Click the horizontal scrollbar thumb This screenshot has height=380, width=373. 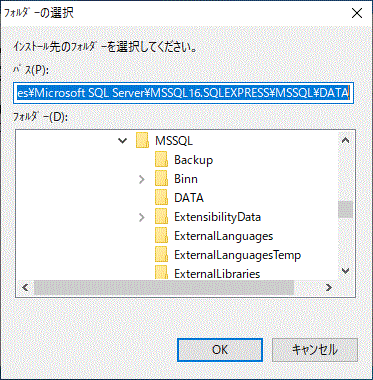tap(164, 287)
